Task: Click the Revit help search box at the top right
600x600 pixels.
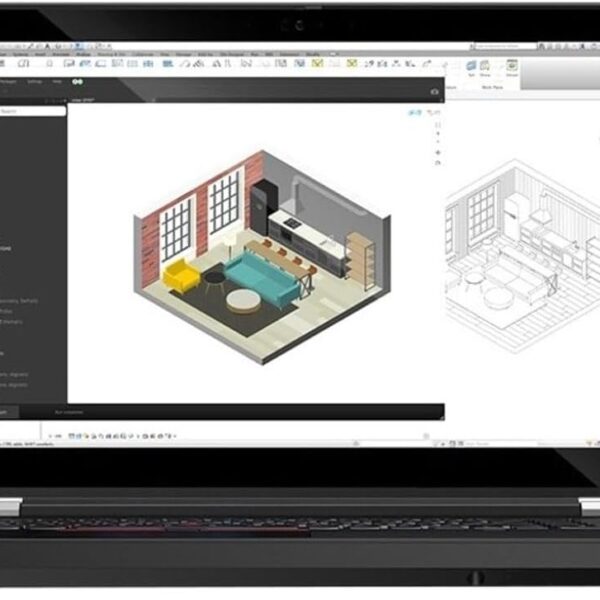Action: coord(505,46)
